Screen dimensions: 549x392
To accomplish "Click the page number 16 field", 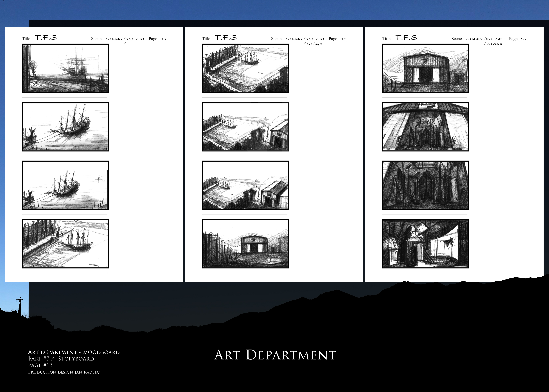I will [523, 39].
